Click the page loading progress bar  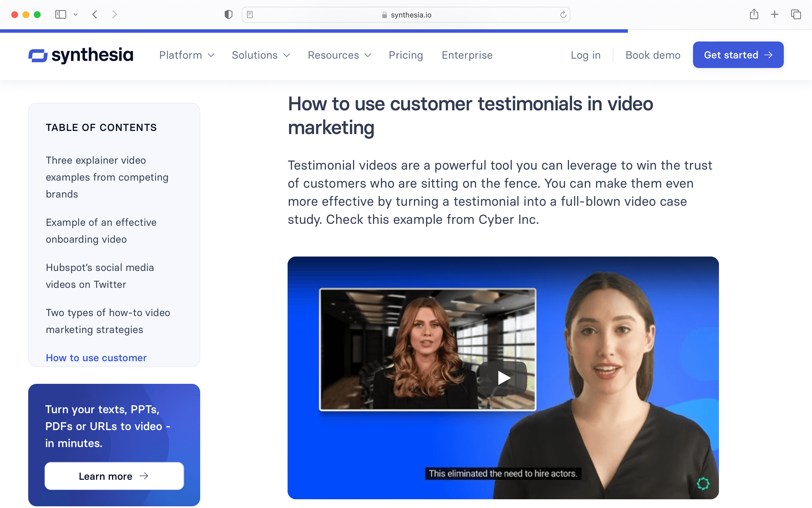(x=314, y=31)
